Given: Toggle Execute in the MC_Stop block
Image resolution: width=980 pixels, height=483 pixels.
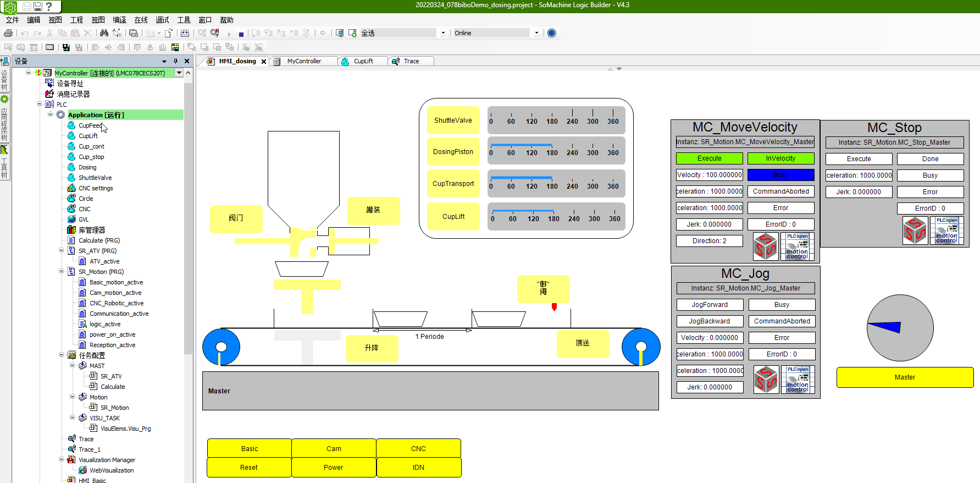Looking at the screenshot, I should (859, 159).
